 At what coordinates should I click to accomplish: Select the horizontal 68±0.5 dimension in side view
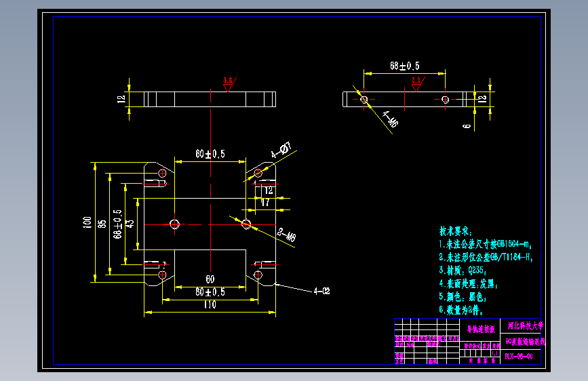coord(405,66)
